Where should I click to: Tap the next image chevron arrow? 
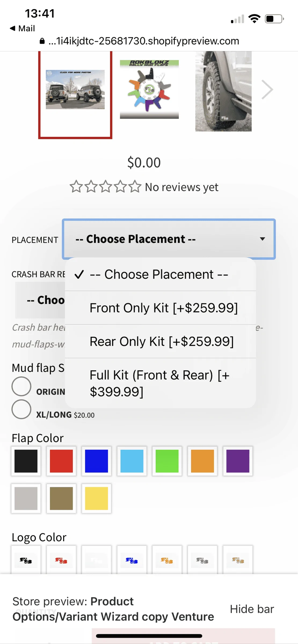(267, 90)
